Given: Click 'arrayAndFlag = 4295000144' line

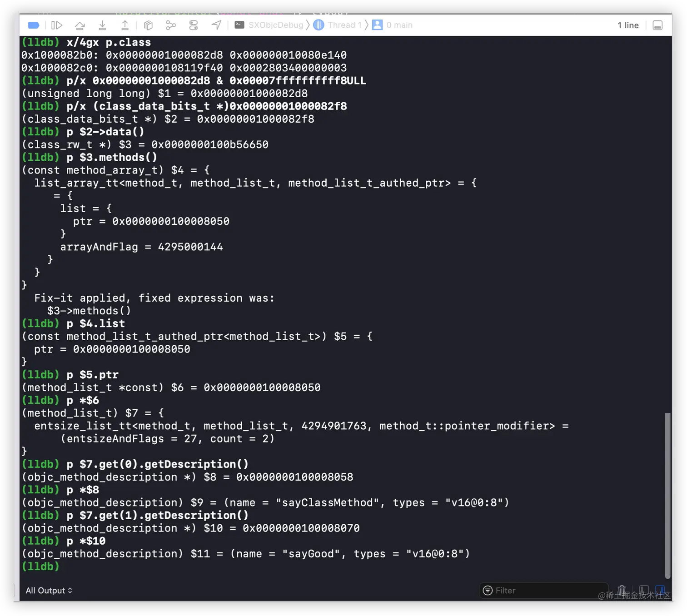Looking at the screenshot, I should point(141,247).
